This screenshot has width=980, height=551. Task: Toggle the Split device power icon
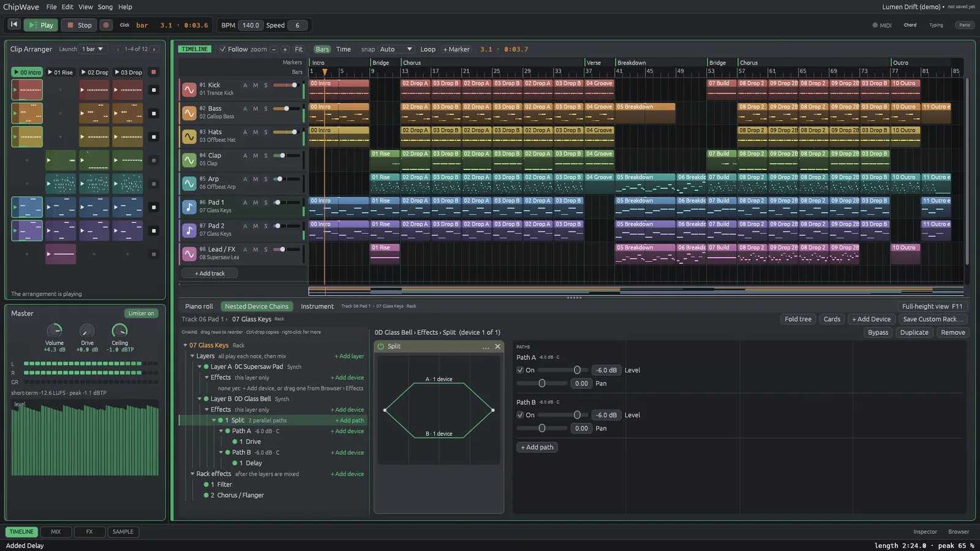coord(381,347)
